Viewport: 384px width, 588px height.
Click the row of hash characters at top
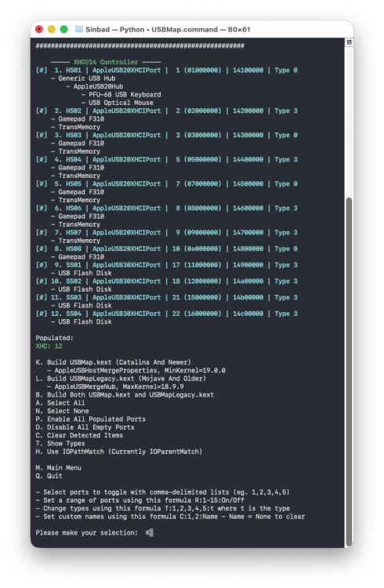pyautogui.click(x=139, y=45)
